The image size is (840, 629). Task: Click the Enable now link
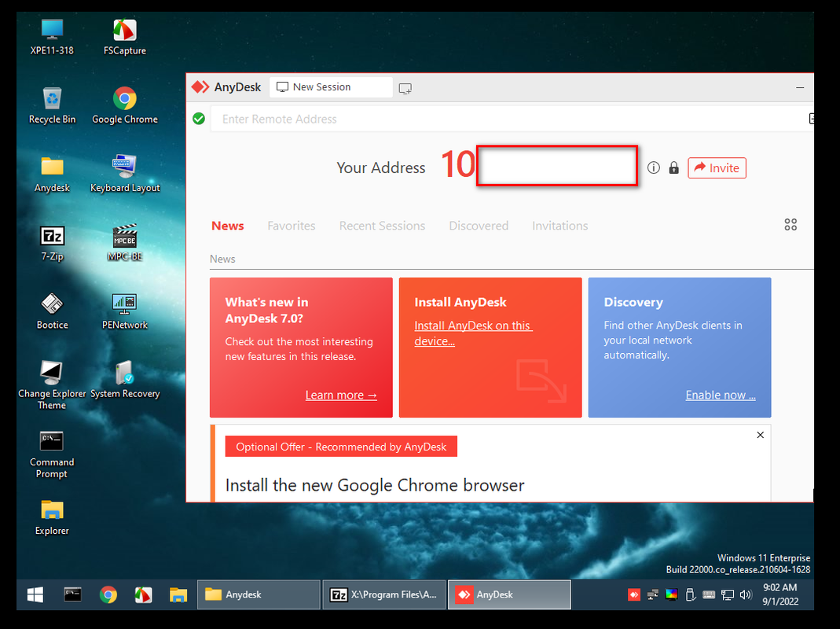721,395
